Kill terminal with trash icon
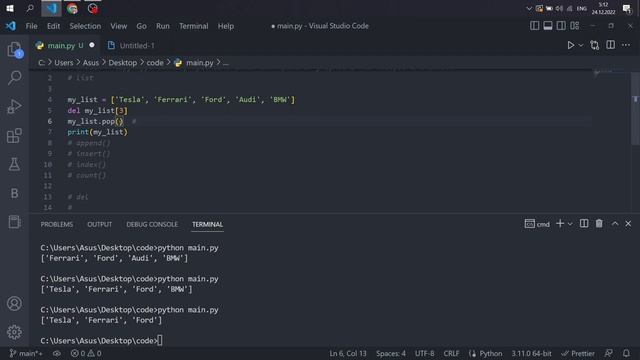This screenshot has width=640, height=360. [599, 224]
